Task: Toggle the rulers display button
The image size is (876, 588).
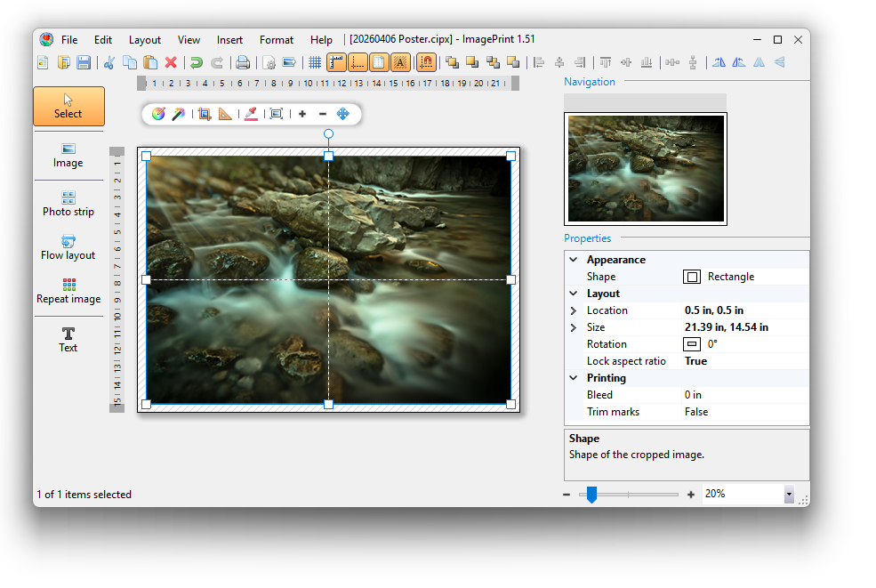Action: coord(336,62)
